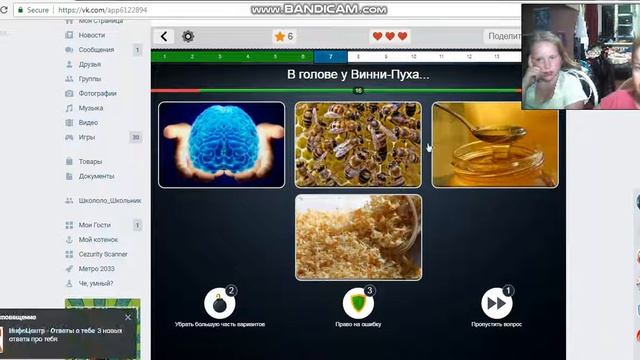Screen dimensions: 640x360
Task: Open the Видео link
Action: point(88,122)
